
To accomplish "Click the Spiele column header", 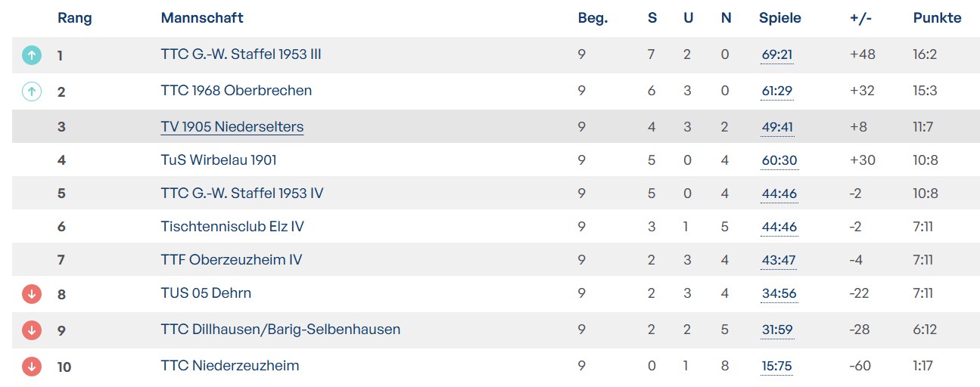I will (779, 18).
